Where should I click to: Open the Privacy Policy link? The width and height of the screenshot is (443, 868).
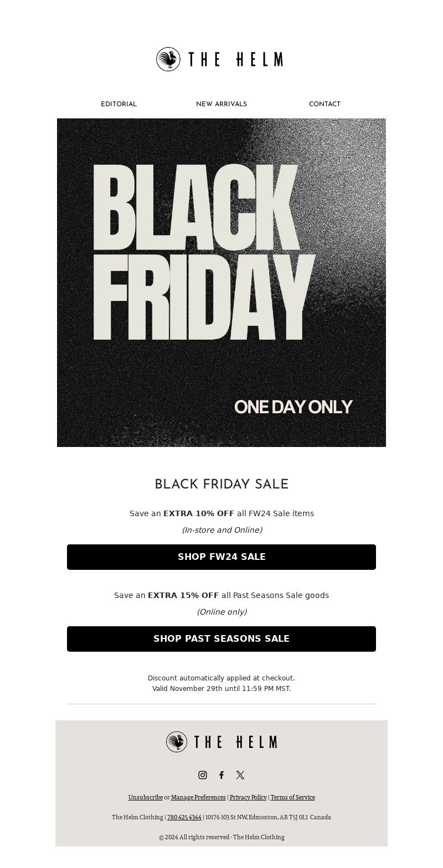tap(248, 797)
